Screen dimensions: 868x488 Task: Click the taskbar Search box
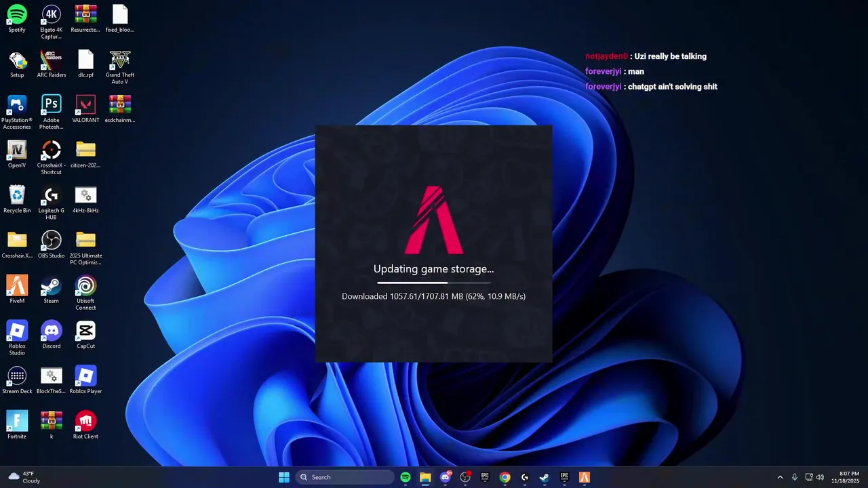345,477
